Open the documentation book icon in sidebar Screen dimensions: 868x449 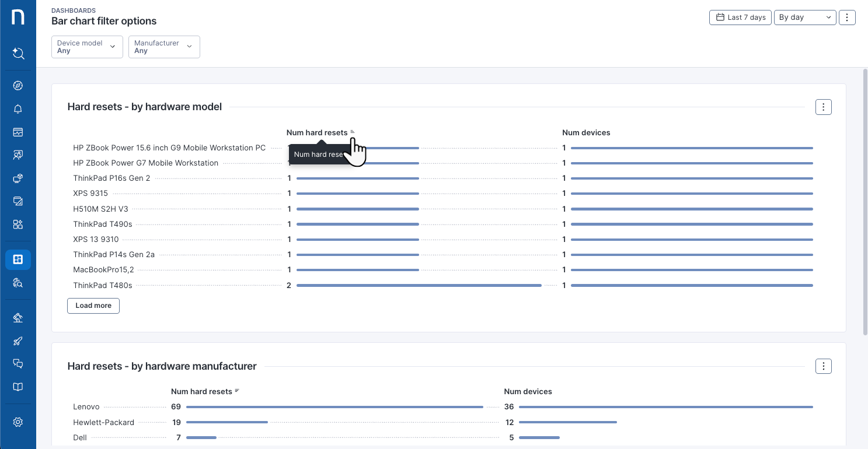18,387
